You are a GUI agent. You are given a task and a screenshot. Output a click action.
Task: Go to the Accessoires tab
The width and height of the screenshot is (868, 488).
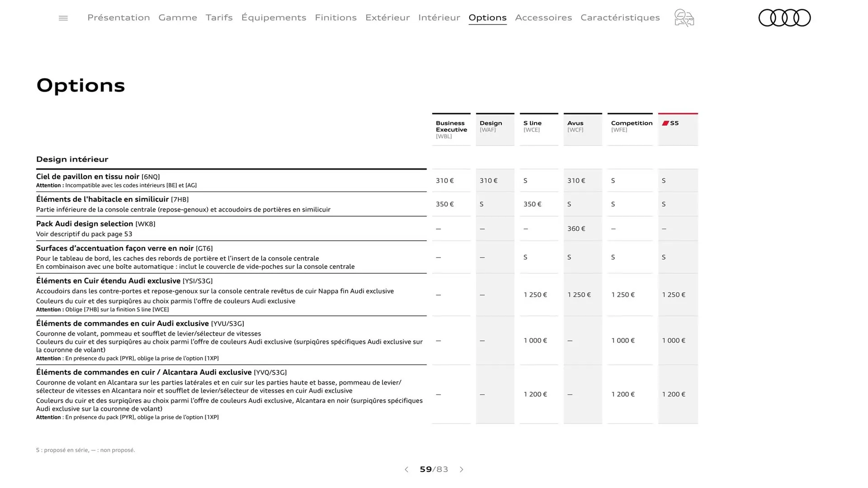543,18
